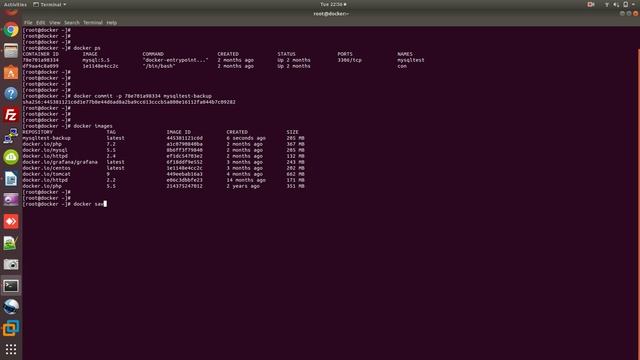Click the '14 months ago' created value

tap(246, 180)
